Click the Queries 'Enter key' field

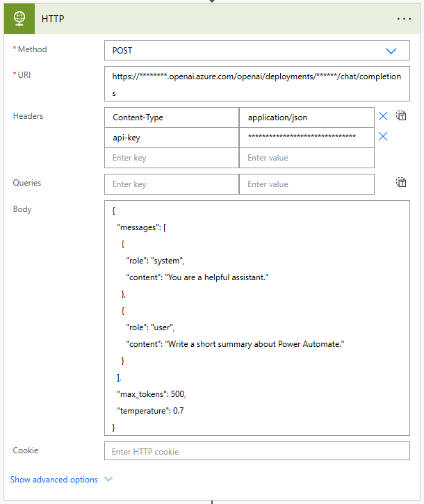pyautogui.click(x=171, y=184)
